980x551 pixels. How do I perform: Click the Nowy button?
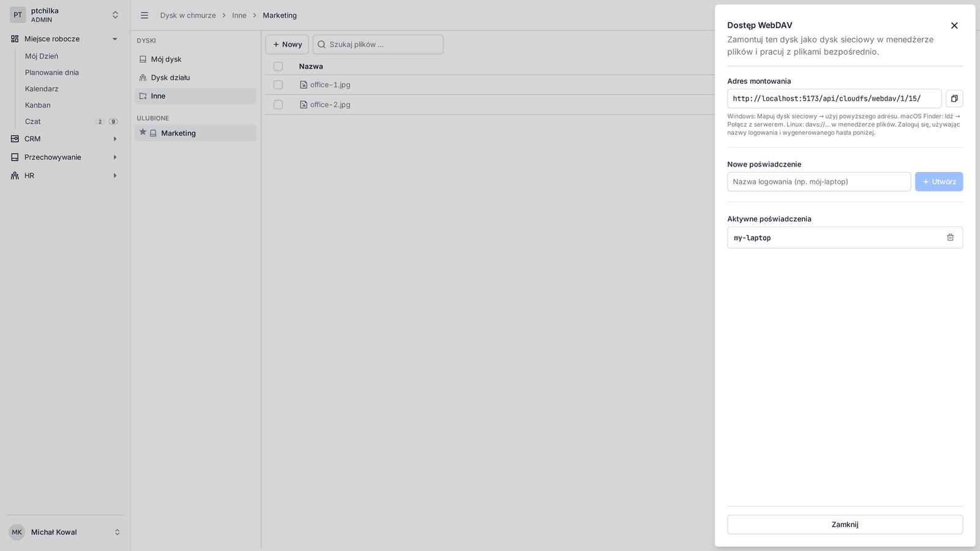pyautogui.click(x=287, y=45)
